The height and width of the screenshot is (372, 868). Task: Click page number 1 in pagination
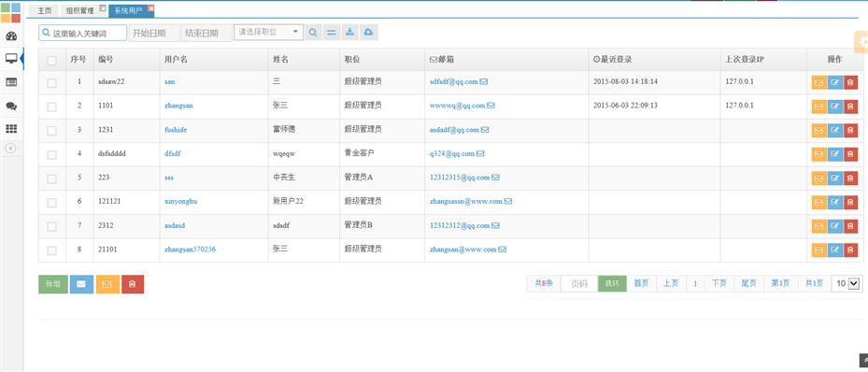tap(695, 283)
